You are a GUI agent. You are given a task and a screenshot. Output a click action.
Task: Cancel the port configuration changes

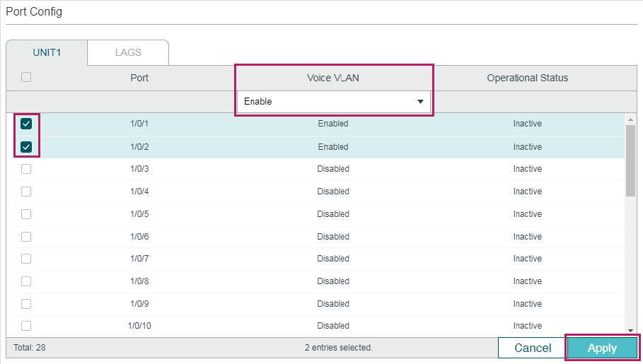(533, 348)
